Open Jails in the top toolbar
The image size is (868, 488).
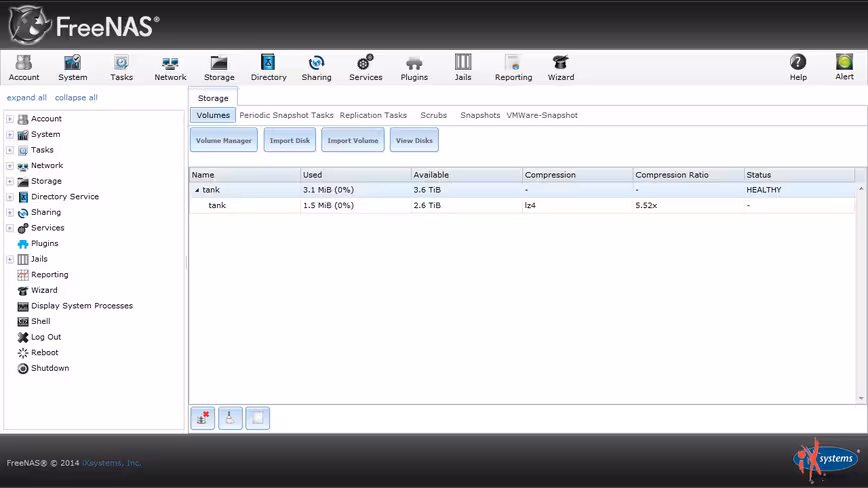tap(463, 68)
